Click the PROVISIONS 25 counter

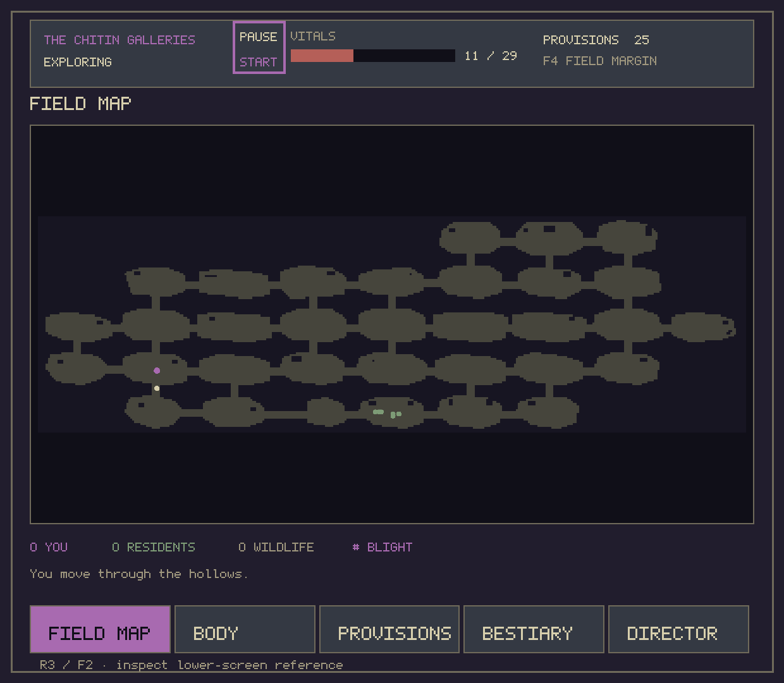[596, 40]
